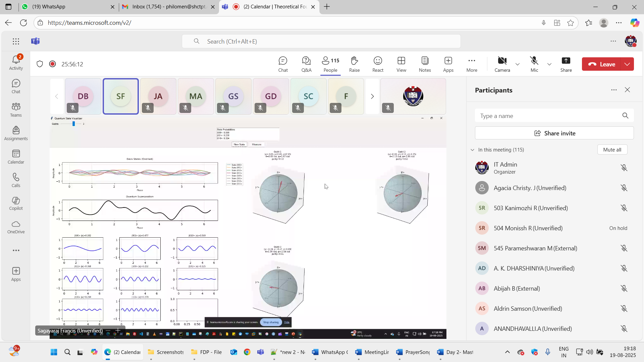Select the SF participant thumbnail
The width and height of the screenshot is (644, 362).
pyautogui.click(x=120, y=96)
